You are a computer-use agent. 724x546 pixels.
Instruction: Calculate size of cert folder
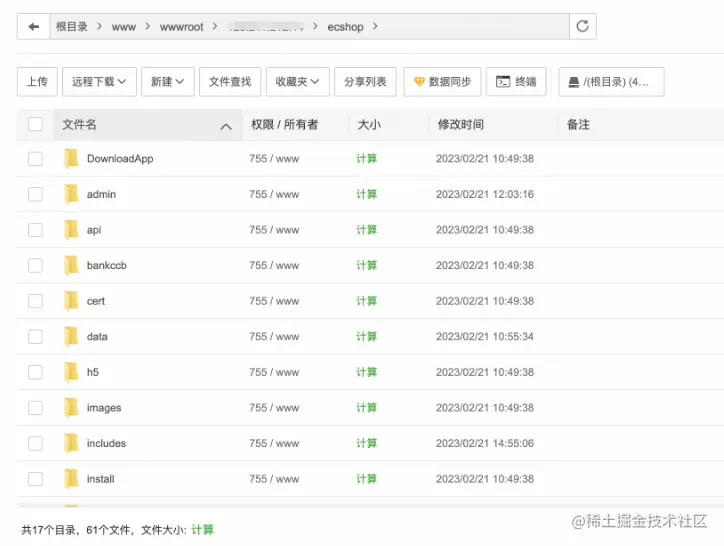coord(366,301)
